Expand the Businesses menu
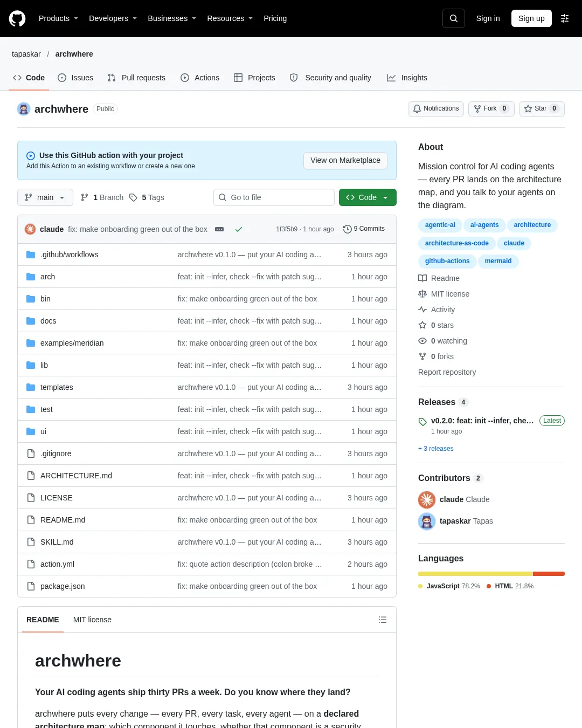 point(172,18)
